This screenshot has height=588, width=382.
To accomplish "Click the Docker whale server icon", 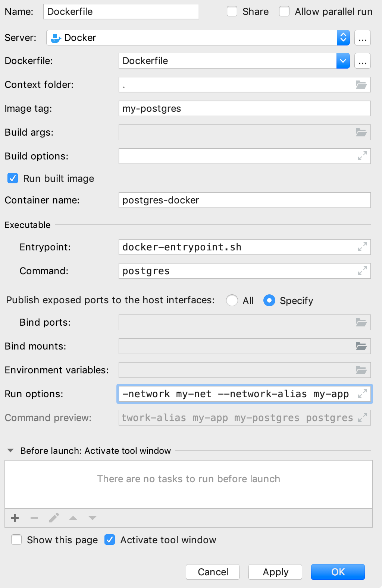I will point(56,38).
